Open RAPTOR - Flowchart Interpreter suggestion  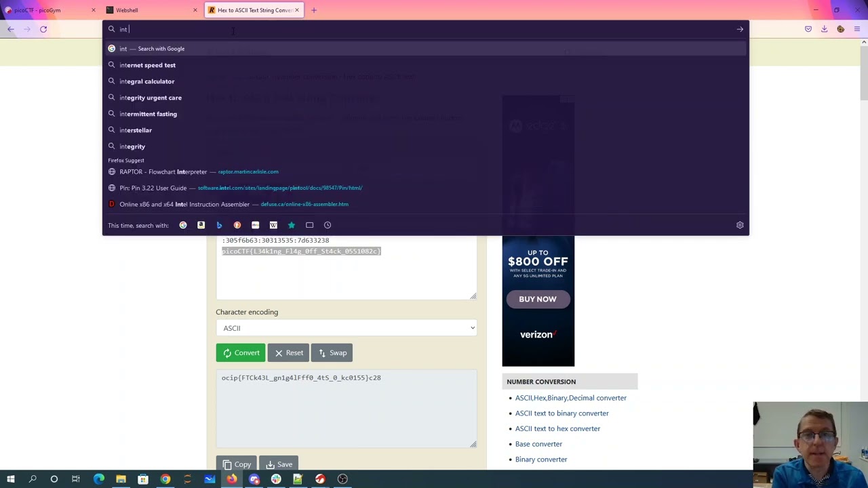tap(426, 171)
